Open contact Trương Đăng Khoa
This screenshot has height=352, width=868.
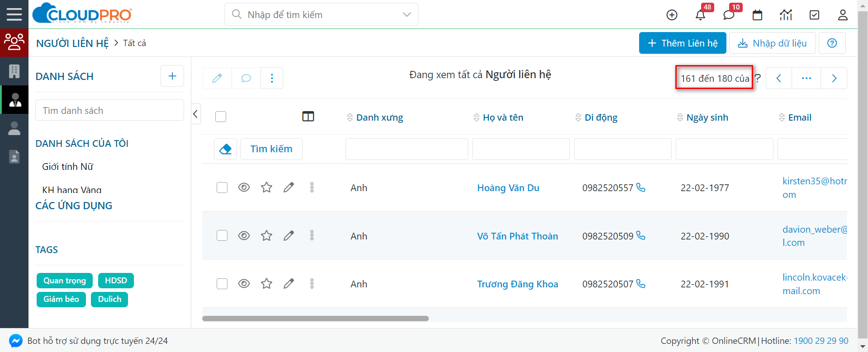[x=517, y=284]
